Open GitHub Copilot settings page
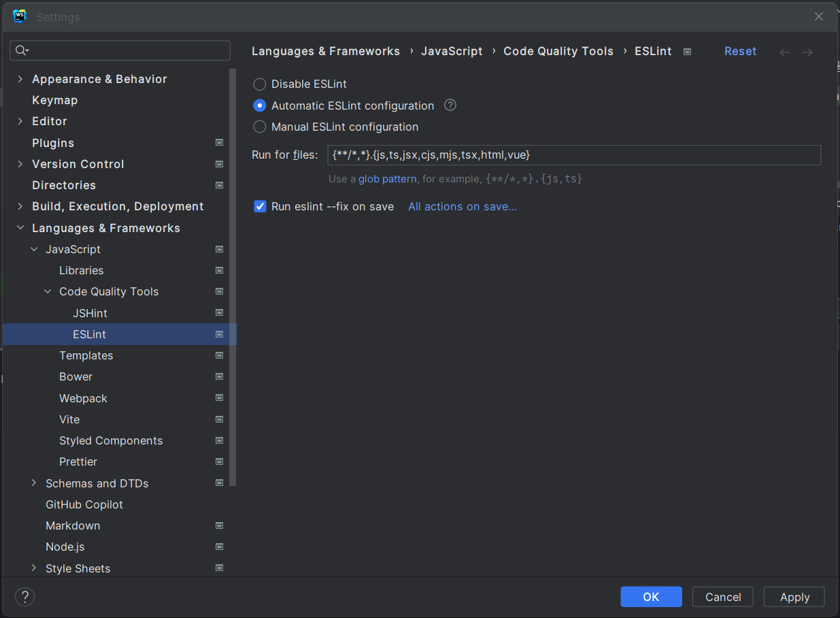Viewport: 840px width, 618px height. tap(84, 504)
